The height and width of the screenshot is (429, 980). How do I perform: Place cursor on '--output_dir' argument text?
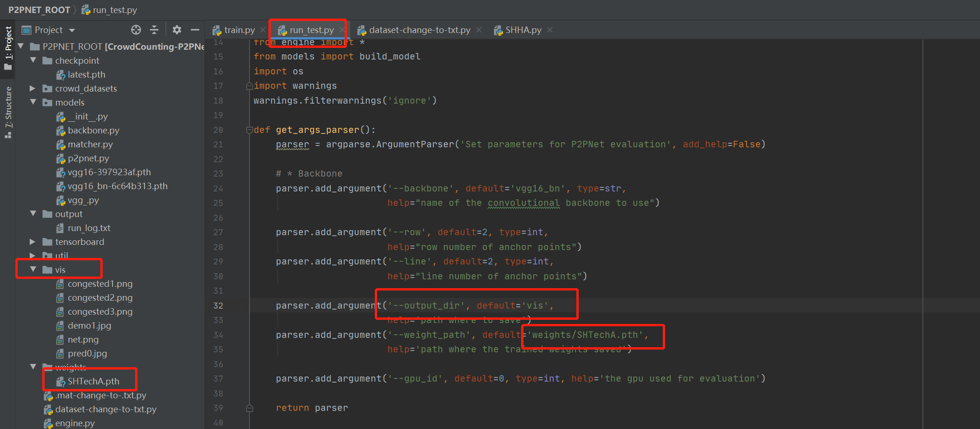426,305
